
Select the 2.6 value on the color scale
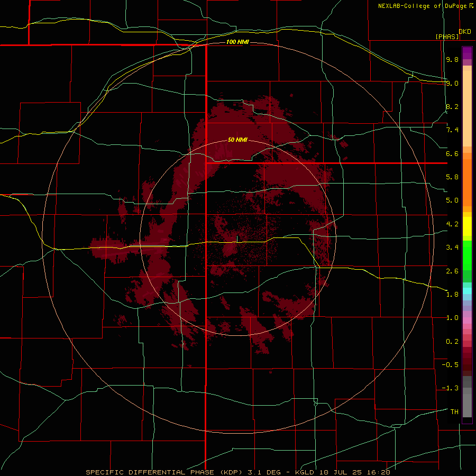point(452,271)
